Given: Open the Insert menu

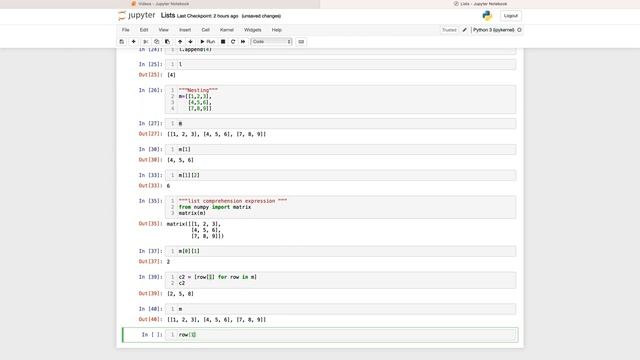Looking at the screenshot, I should (185, 30).
